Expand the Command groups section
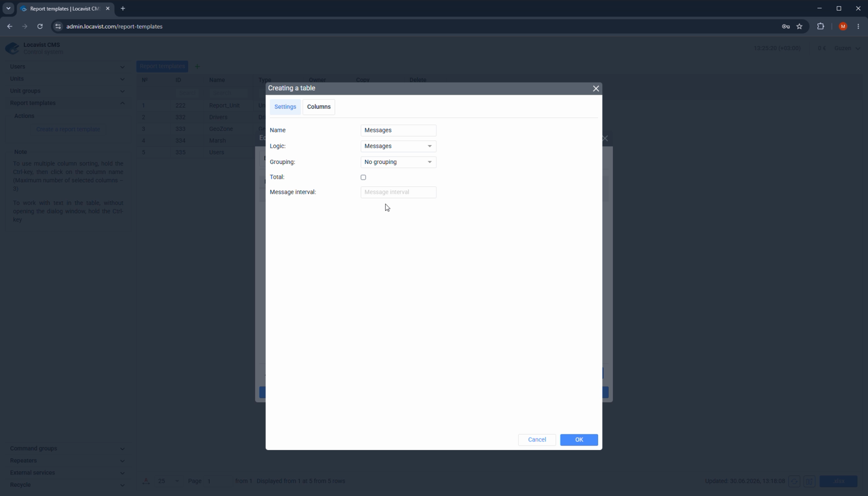The height and width of the screenshot is (496, 868). tap(67, 449)
